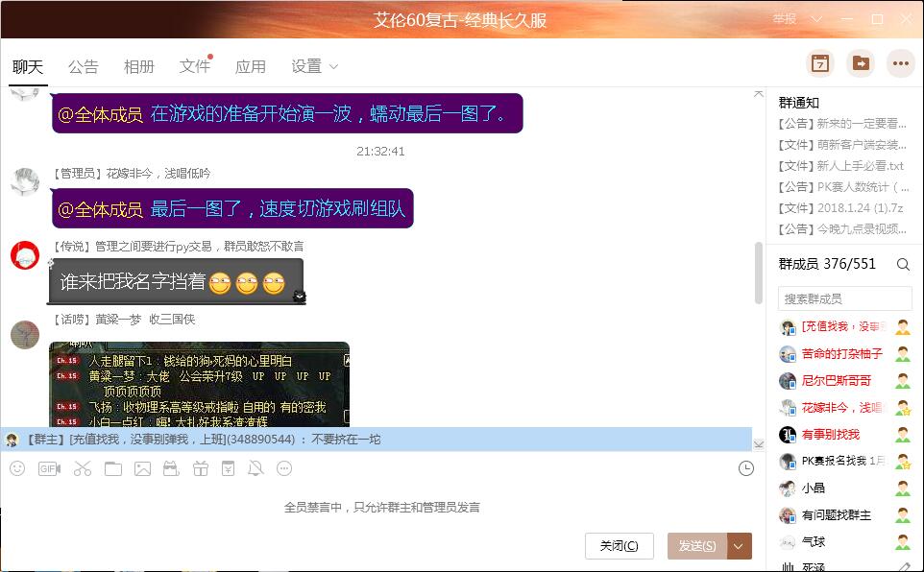Open the 相册 tab
The width and height of the screenshot is (924, 572).
pyautogui.click(x=139, y=66)
